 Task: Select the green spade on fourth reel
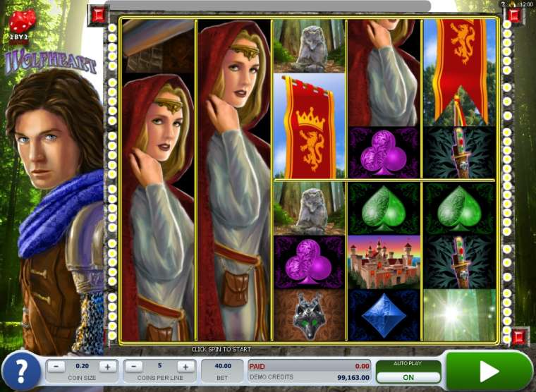(384, 208)
